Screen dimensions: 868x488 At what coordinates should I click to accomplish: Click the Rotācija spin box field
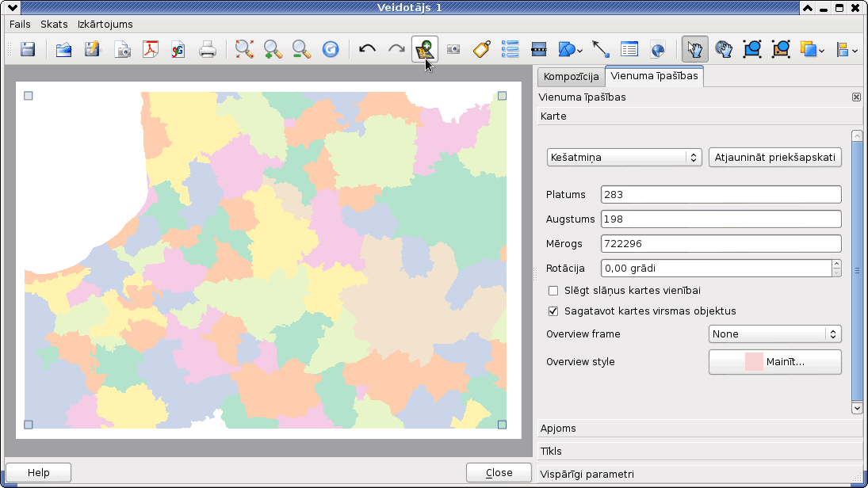tap(716, 269)
